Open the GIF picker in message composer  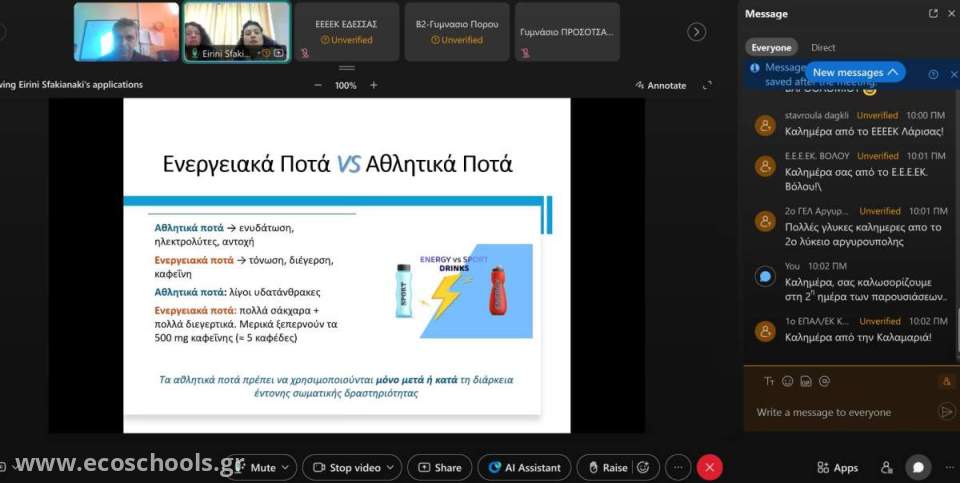pyautogui.click(x=806, y=381)
